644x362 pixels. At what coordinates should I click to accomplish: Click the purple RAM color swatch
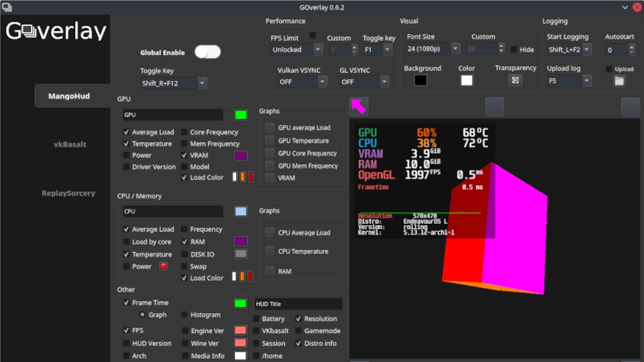pos(241,241)
